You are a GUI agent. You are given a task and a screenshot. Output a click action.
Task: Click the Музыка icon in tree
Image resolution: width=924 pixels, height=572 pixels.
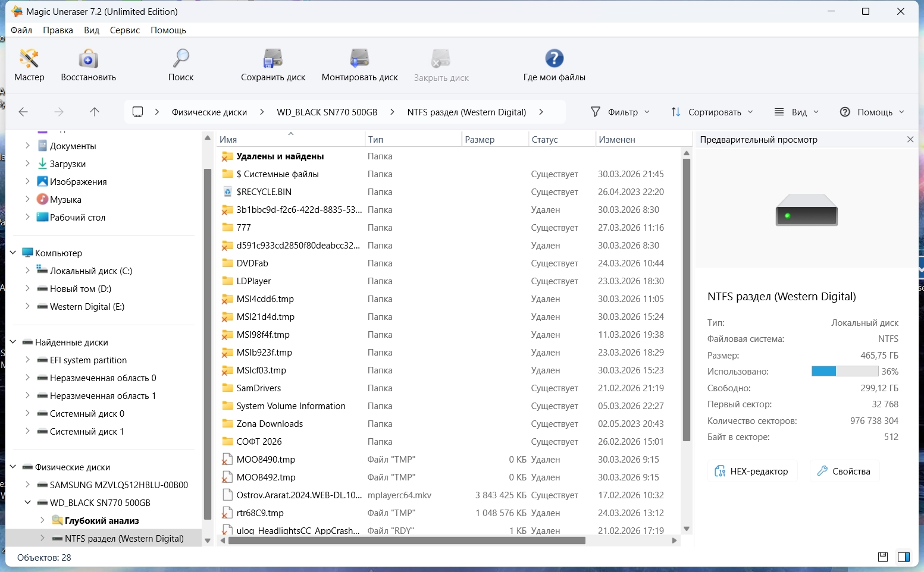[42, 199]
